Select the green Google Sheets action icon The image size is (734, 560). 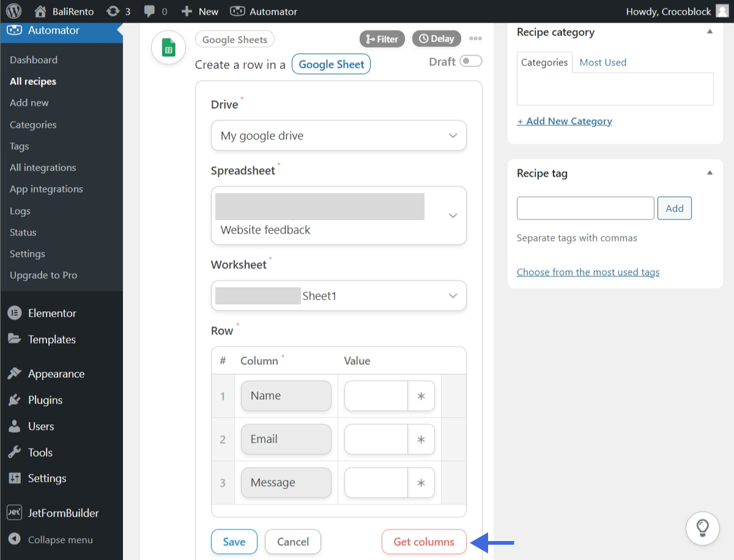click(x=168, y=46)
